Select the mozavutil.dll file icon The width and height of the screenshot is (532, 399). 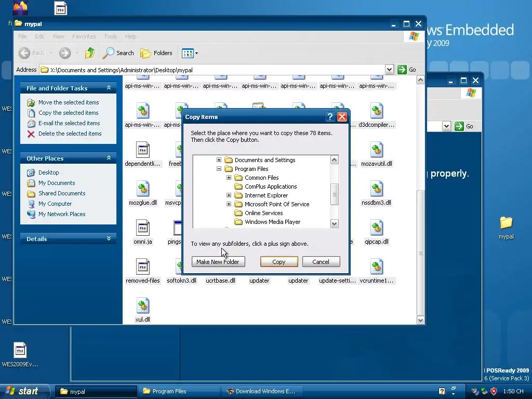[376, 150]
